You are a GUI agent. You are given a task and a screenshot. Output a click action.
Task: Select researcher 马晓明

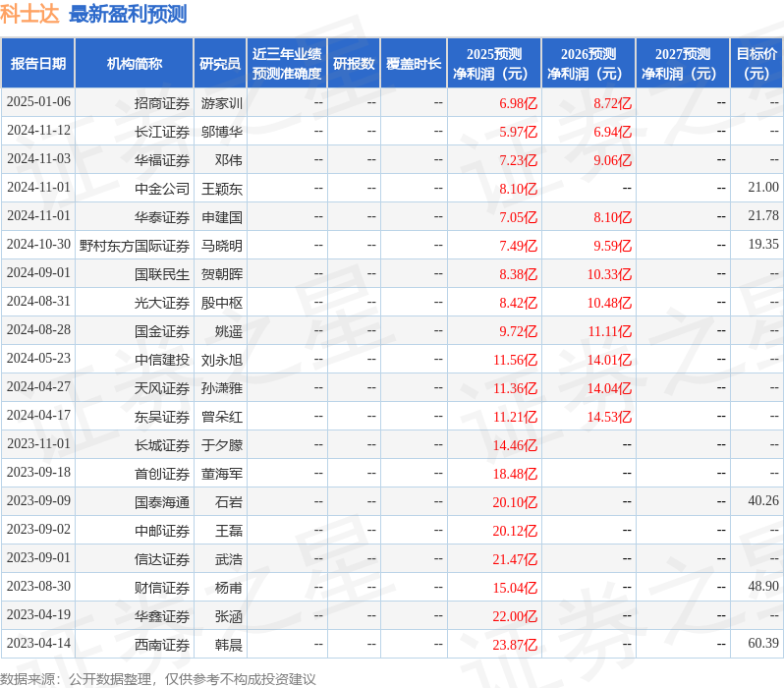[x=221, y=246]
